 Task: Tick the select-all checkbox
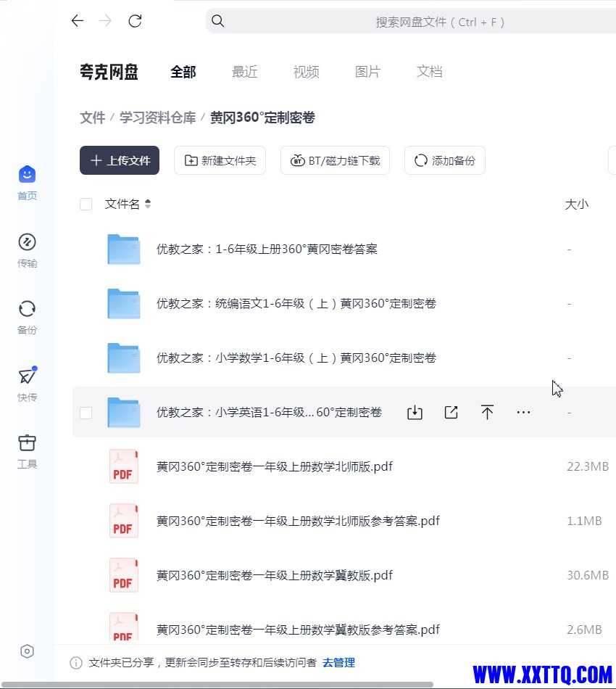pyautogui.click(x=86, y=204)
